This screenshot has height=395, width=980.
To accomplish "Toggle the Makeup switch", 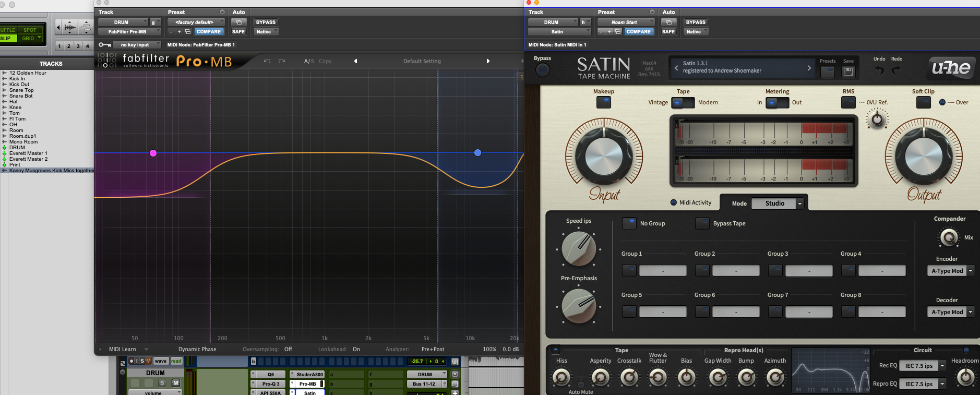I will click(604, 102).
